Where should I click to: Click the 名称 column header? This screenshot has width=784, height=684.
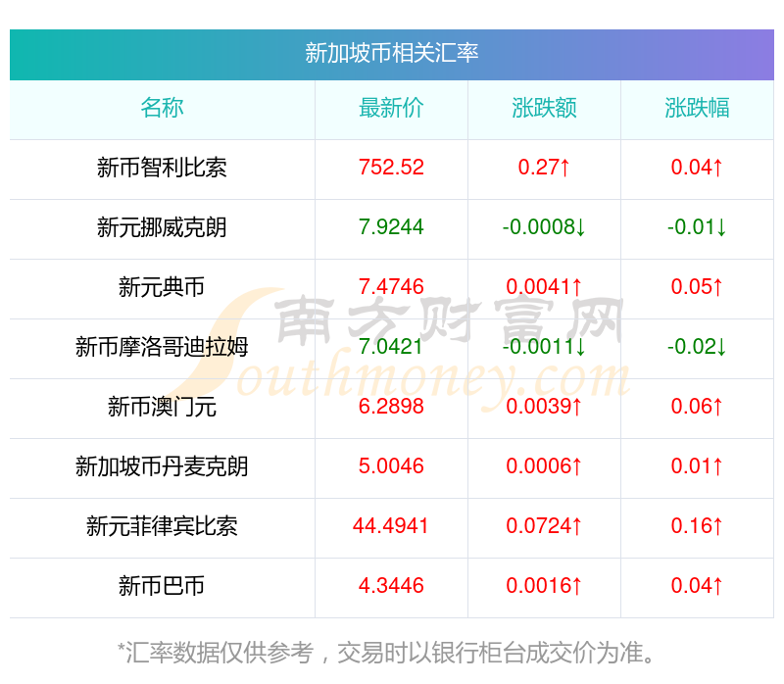[162, 108]
